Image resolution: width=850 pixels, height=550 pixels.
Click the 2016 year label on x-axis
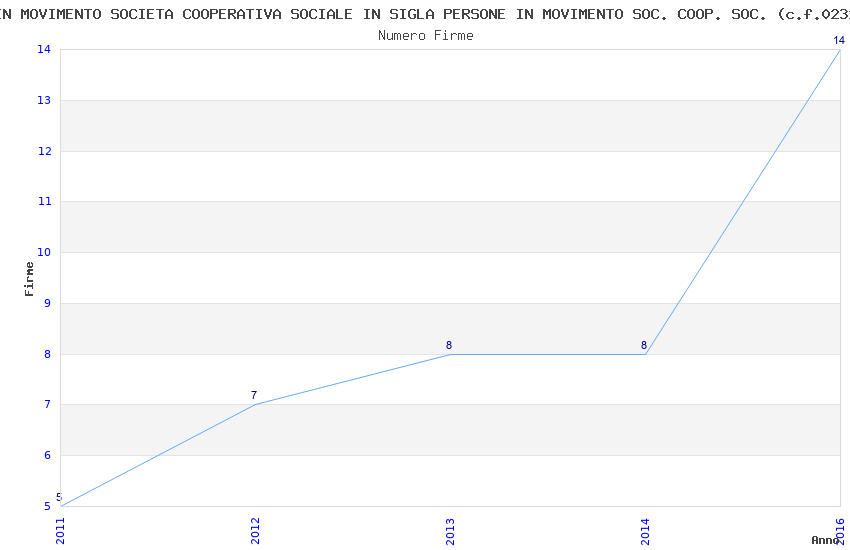point(841,528)
